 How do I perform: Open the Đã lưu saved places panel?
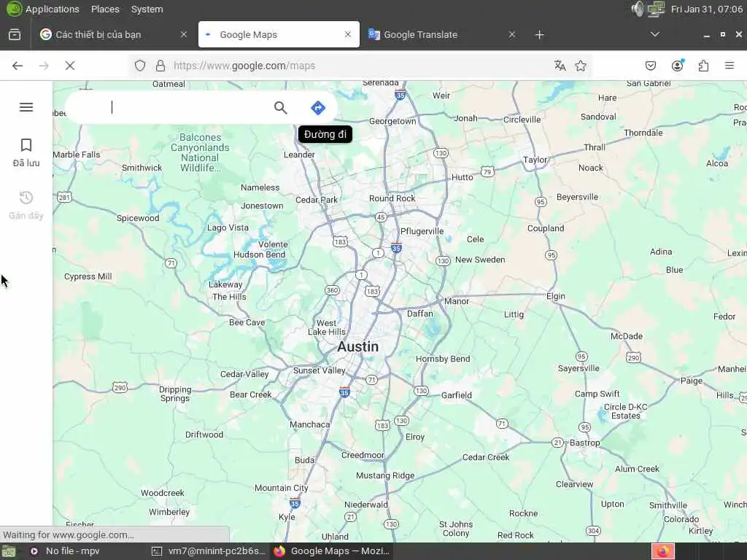click(26, 153)
